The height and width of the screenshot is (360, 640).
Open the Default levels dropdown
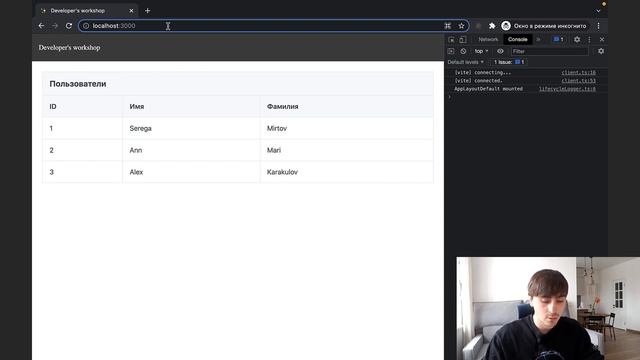[x=466, y=62]
